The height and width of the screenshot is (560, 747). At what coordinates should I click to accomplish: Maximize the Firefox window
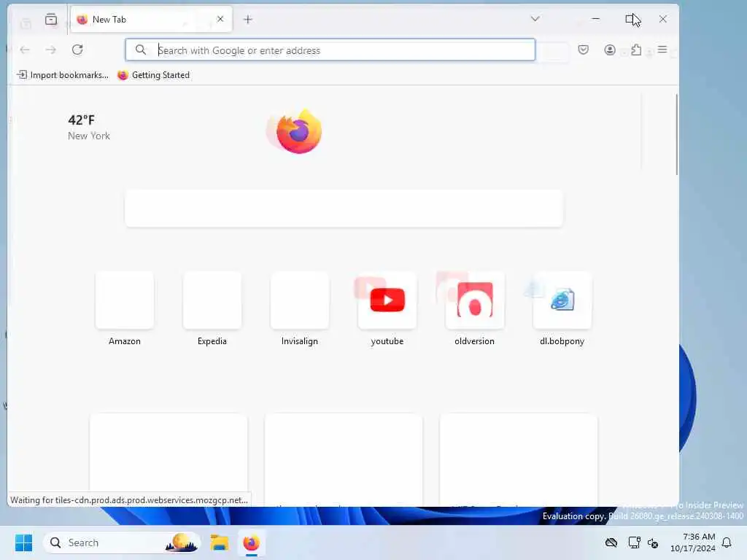(630, 19)
